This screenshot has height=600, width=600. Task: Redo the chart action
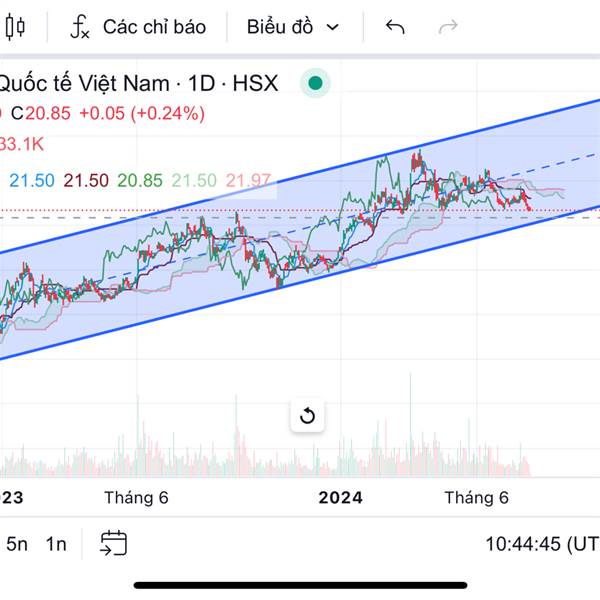point(448,27)
